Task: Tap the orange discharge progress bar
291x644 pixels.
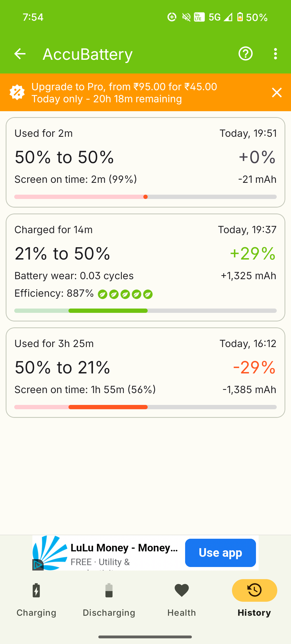Action: [x=108, y=407]
